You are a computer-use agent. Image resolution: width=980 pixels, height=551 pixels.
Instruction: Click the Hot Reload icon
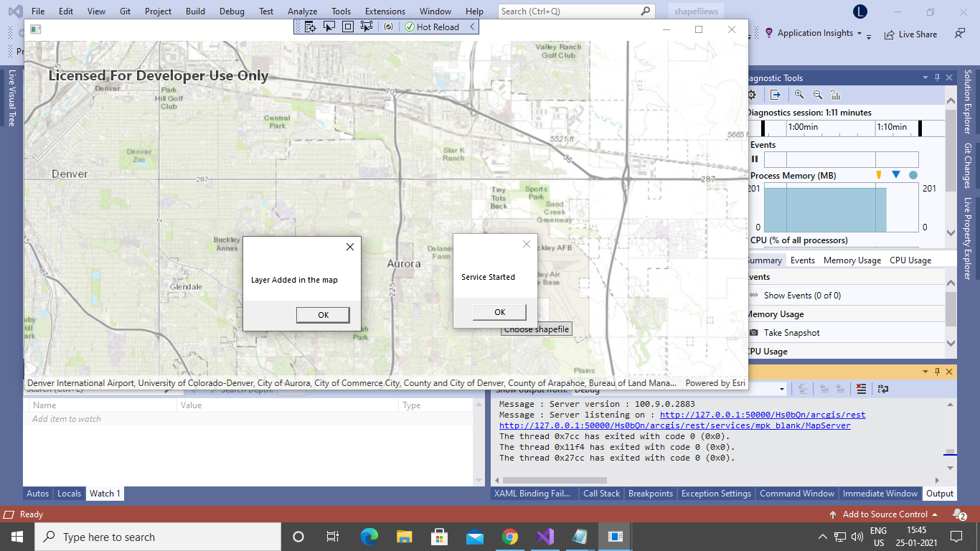tap(410, 26)
